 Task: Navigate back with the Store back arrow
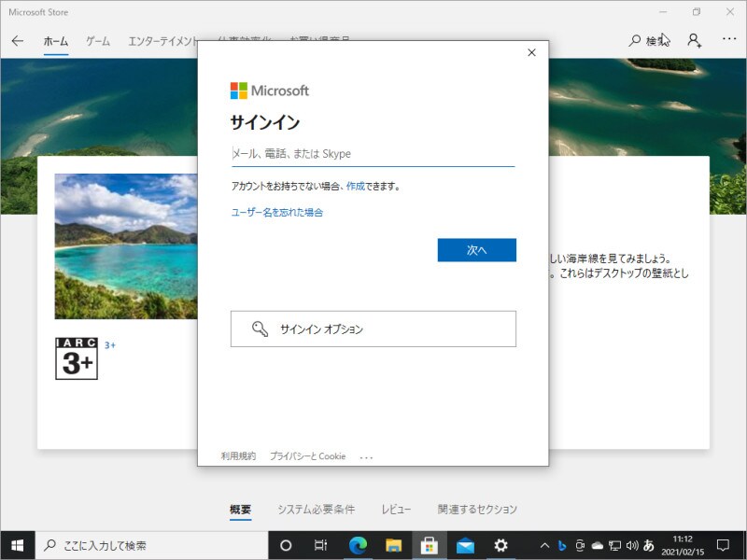click(18, 41)
